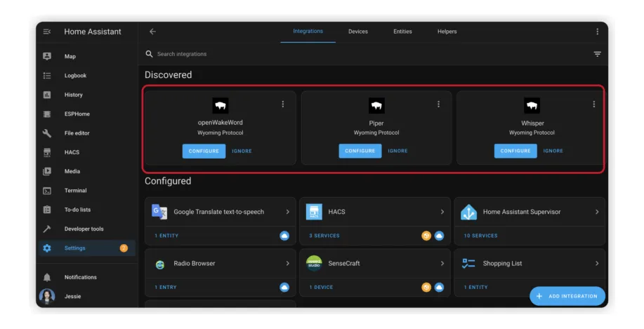Open the Logbook sidebar icon

(x=47, y=76)
